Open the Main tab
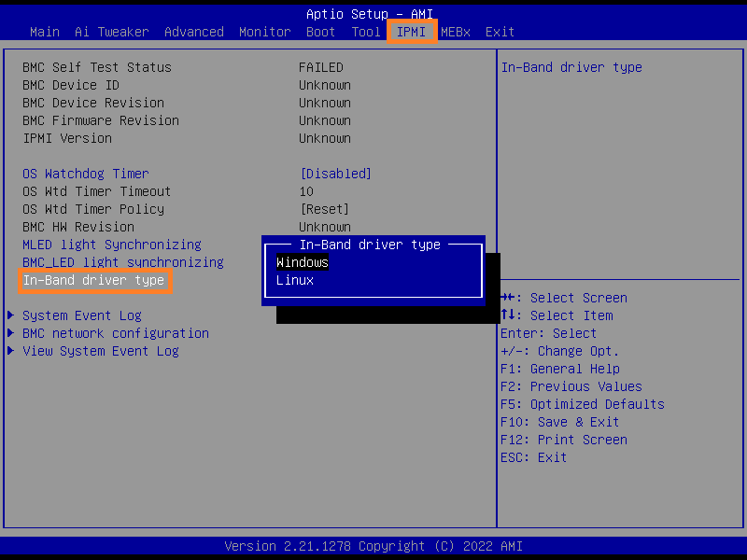Screen dimensions: 747x560 [x=45, y=32]
